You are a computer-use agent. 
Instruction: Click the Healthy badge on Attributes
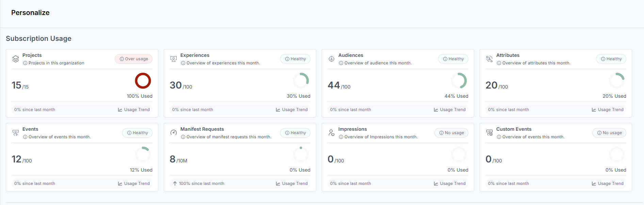pyautogui.click(x=611, y=59)
